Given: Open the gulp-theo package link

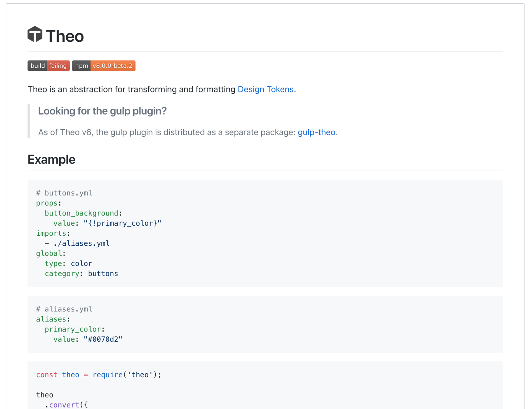Looking at the screenshot, I should [316, 132].
